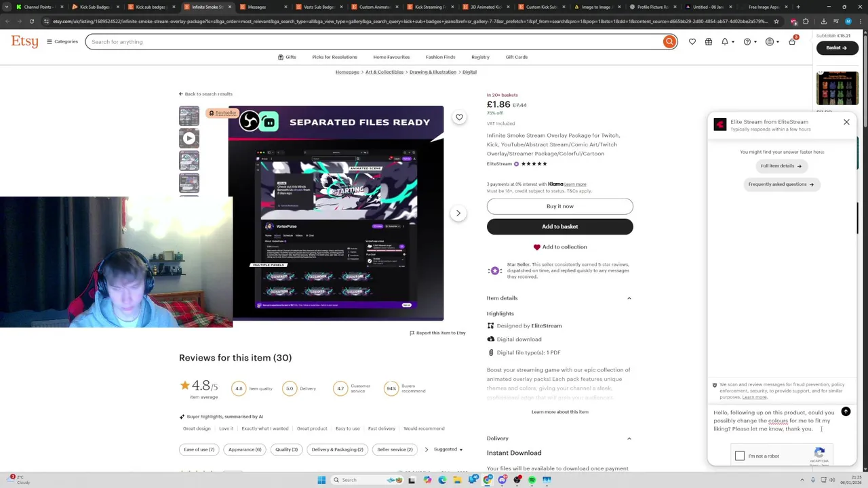Click Art & Collectibles breadcrumb
Screen dimensions: 868x488
384,72
